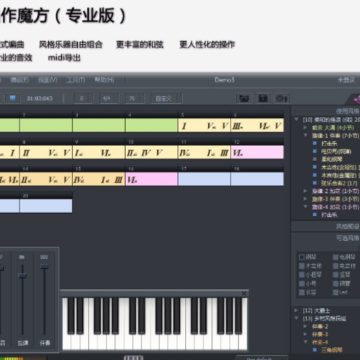Screen dimensions: 360x360
Task: Click the 风格乐器自由组合 feature text
Action: pos(71,44)
